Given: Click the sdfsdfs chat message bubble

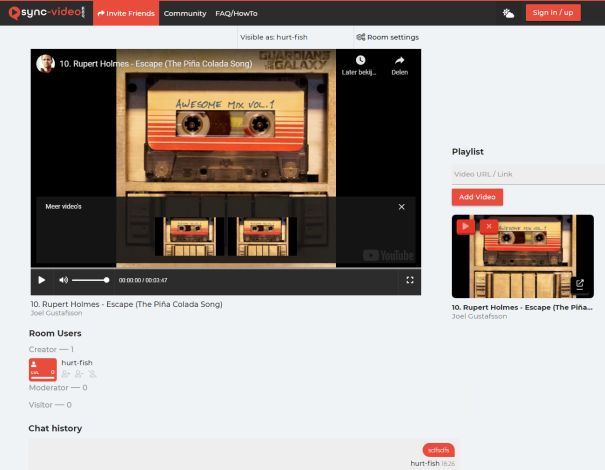Looking at the screenshot, I should [x=438, y=450].
